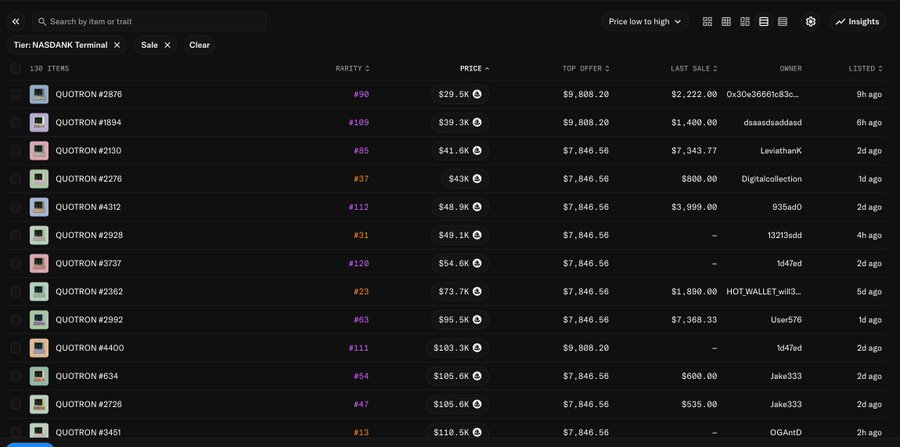Image resolution: width=900 pixels, height=447 pixels.
Task: Open the Price low to high dropdown
Action: coord(645,21)
